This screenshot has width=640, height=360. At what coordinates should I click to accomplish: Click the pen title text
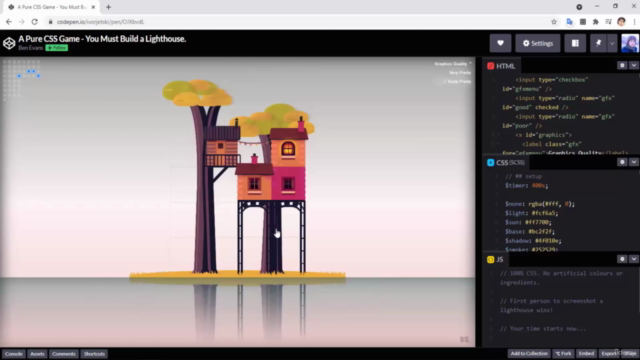point(102,39)
